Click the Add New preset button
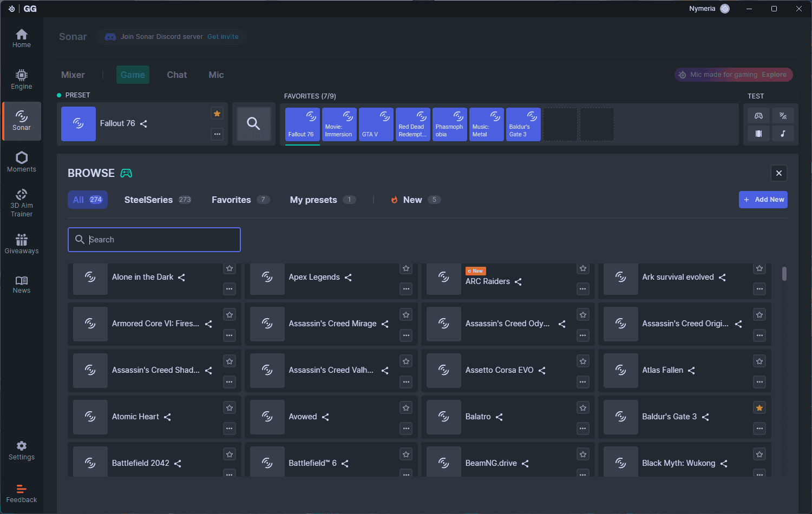The height and width of the screenshot is (514, 812). [x=763, y=200]
